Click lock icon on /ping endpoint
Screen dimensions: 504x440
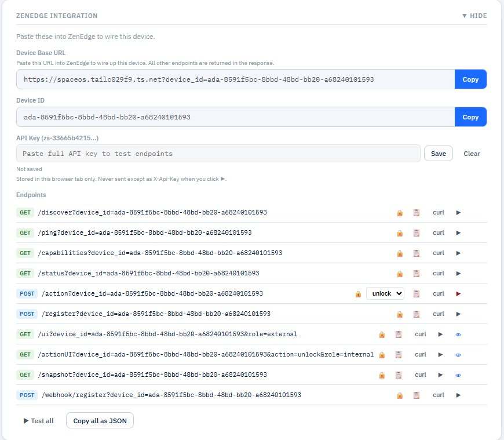point(400,233)
